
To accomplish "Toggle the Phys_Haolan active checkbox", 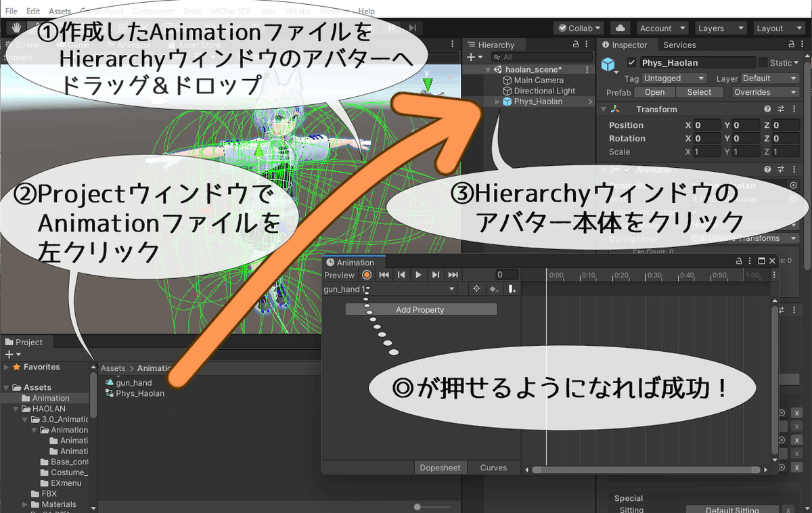I will tap(631, 62).
